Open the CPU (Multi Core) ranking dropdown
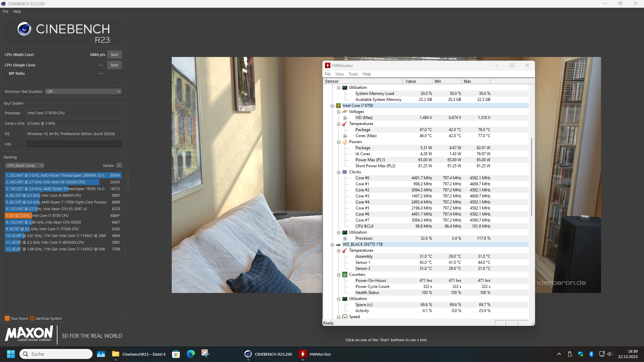 click(x=24, y=166)
